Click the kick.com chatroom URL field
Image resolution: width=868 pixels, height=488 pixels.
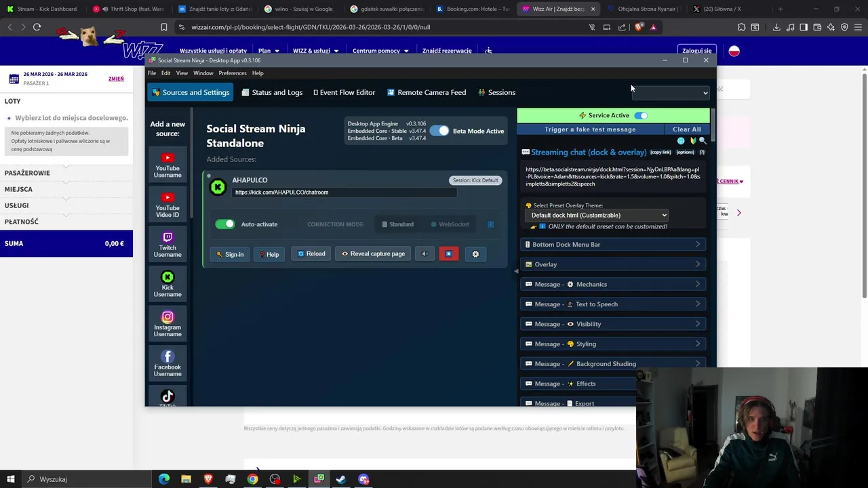pos(344,192)
